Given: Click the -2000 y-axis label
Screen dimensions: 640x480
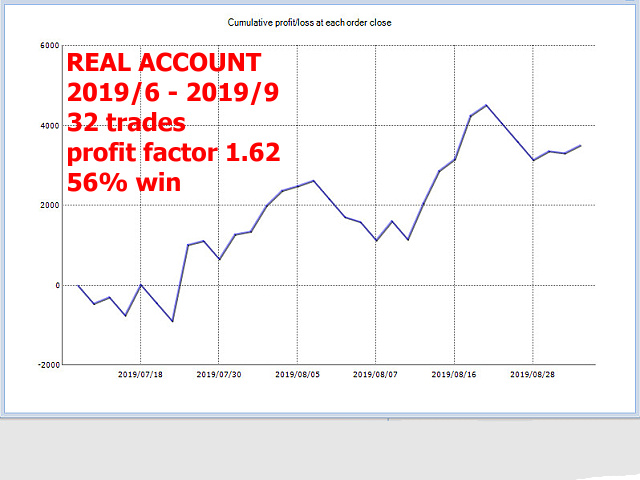Looking at the screenshot, I should coord(49,365).
